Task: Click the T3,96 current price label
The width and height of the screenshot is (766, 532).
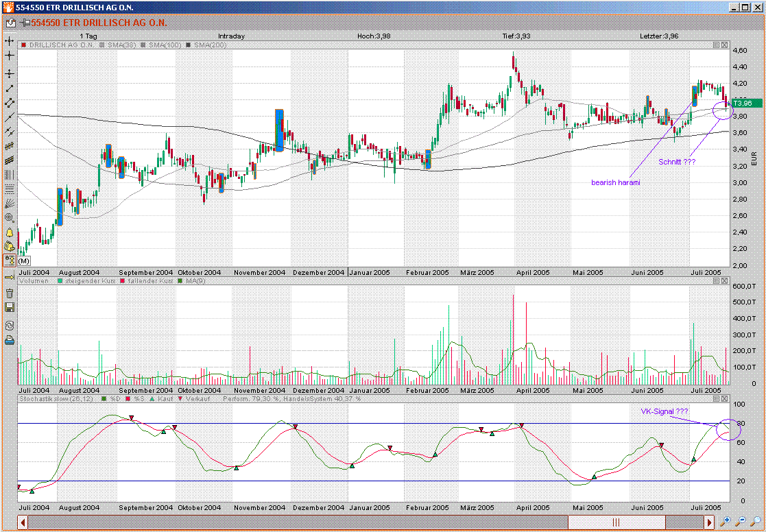Action: (747, 103)
